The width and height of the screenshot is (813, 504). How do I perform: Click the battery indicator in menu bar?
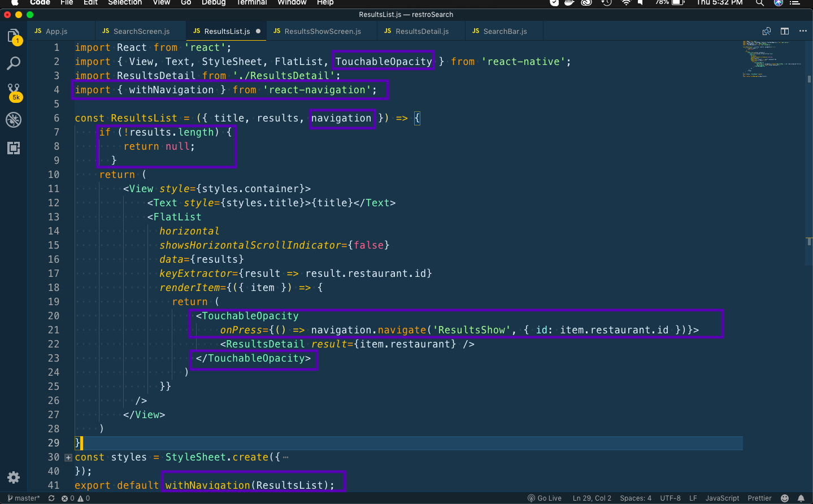[671, 3]
